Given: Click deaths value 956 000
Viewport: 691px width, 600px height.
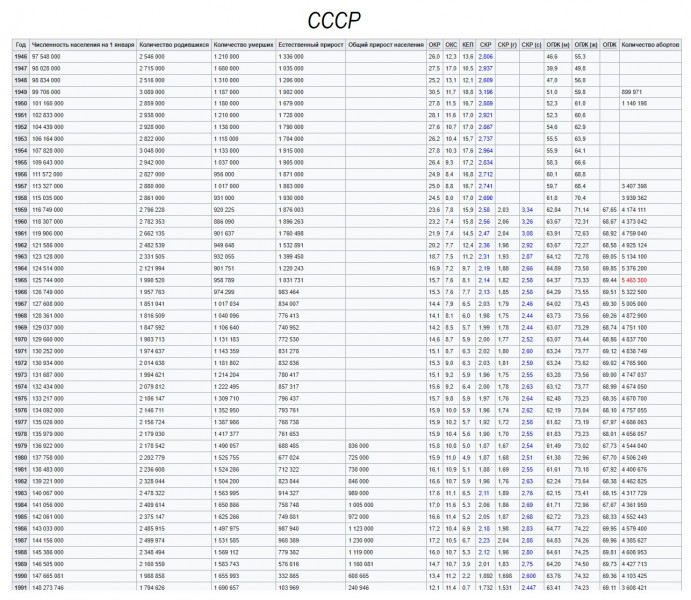Looking at the screenshot, I should (x=224, y=174).
